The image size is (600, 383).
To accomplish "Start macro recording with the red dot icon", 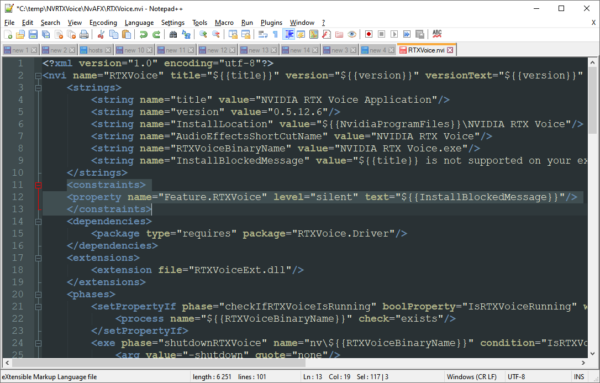I will click(x=368, y=34).
